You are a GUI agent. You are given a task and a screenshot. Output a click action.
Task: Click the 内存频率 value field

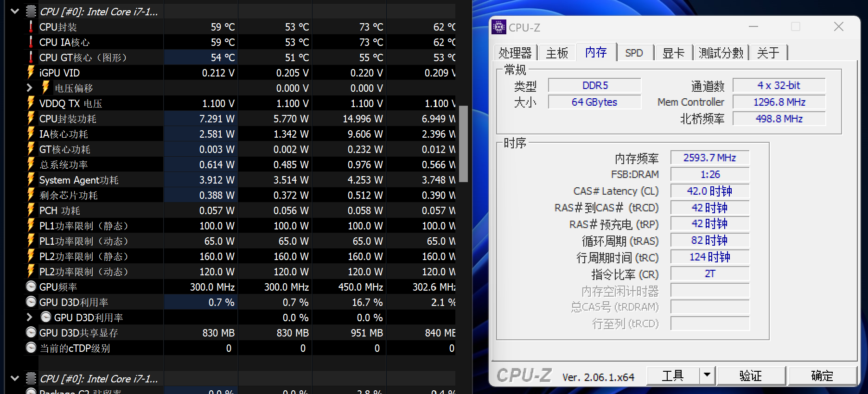(709, 158)
